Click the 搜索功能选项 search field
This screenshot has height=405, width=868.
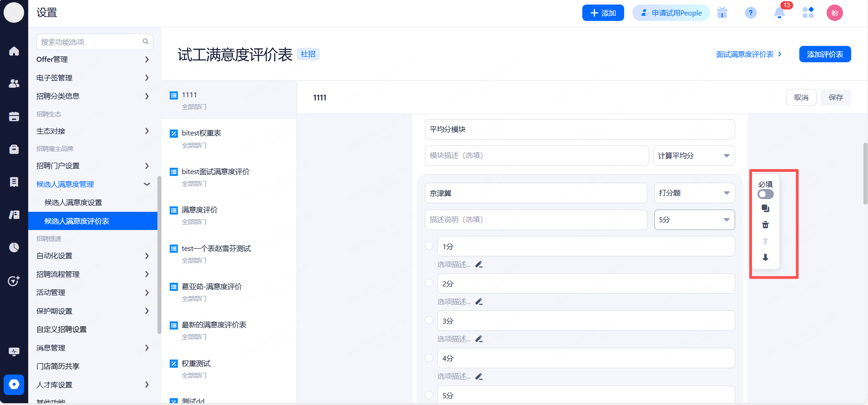click(91, 42)
